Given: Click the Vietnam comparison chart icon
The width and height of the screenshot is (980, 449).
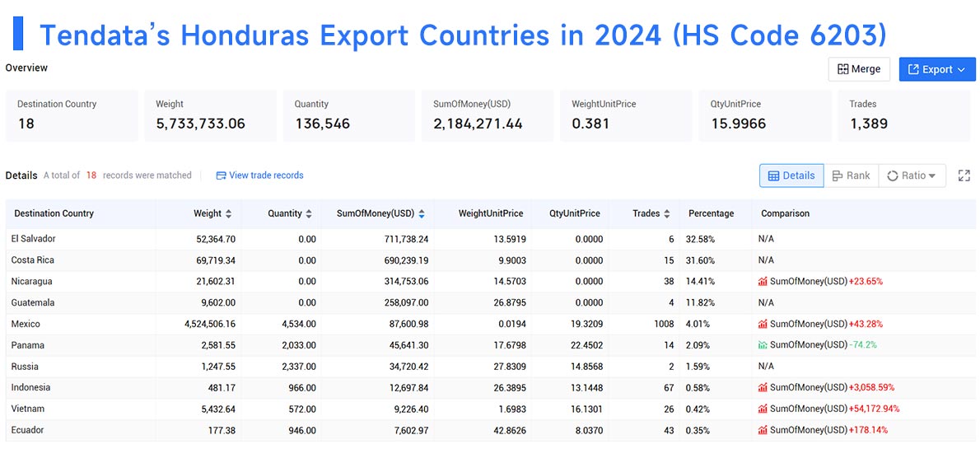Looking at the screenshot, I should [763, 409].
